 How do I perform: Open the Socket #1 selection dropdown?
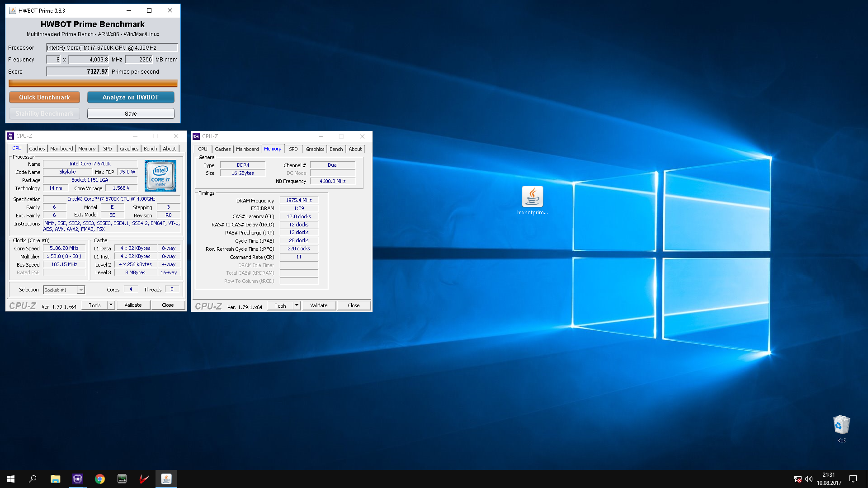pyautogui.click(x=64, y=290)
